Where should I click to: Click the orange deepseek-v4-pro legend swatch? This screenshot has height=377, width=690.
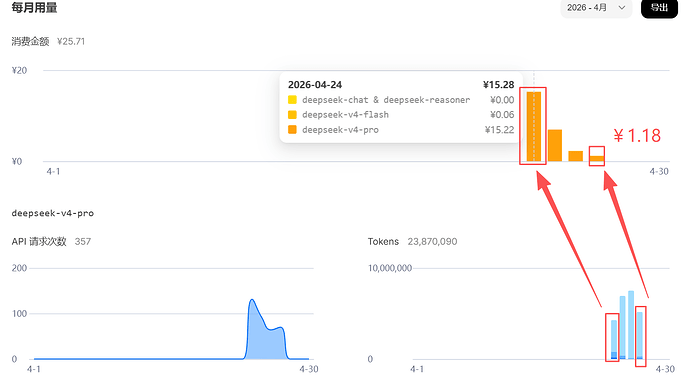pos(292,130)
